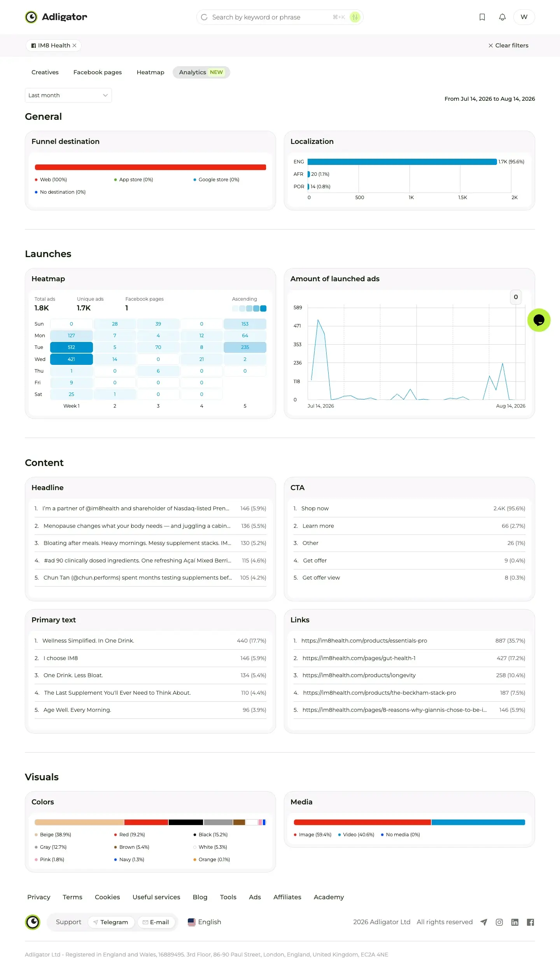
Task: Click the black segment of the colors bar
Action: [x=186, y=822]
